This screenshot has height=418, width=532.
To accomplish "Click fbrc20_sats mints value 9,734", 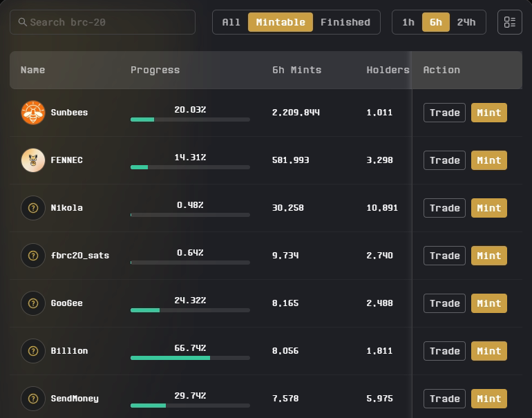I will coord(285,256).
